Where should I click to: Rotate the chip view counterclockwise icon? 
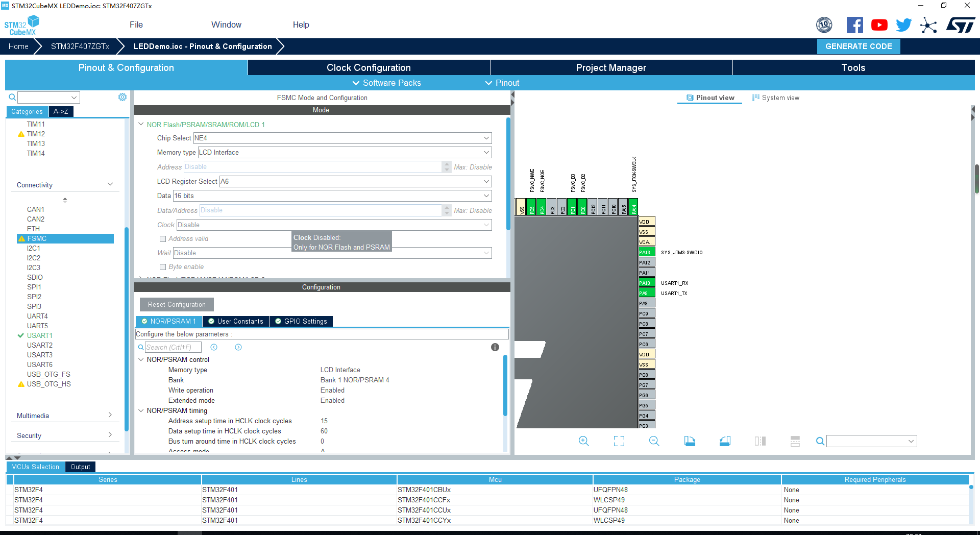click(x=725, y=441)
